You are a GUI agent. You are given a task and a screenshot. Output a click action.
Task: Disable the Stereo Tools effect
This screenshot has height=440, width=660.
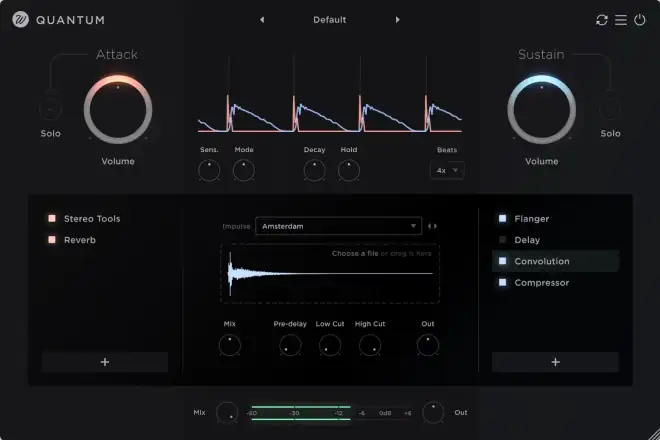coord(52,218)
